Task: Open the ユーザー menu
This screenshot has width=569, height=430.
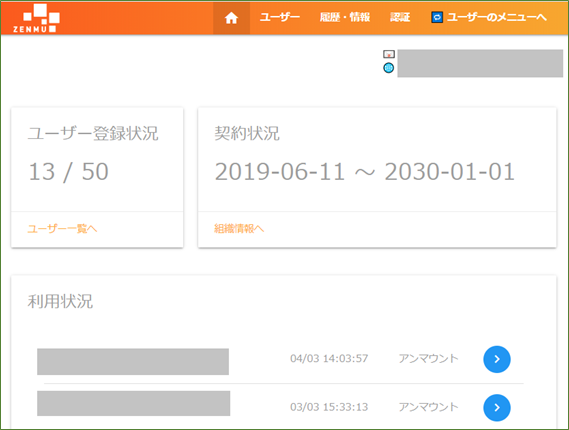Action: 280,17
